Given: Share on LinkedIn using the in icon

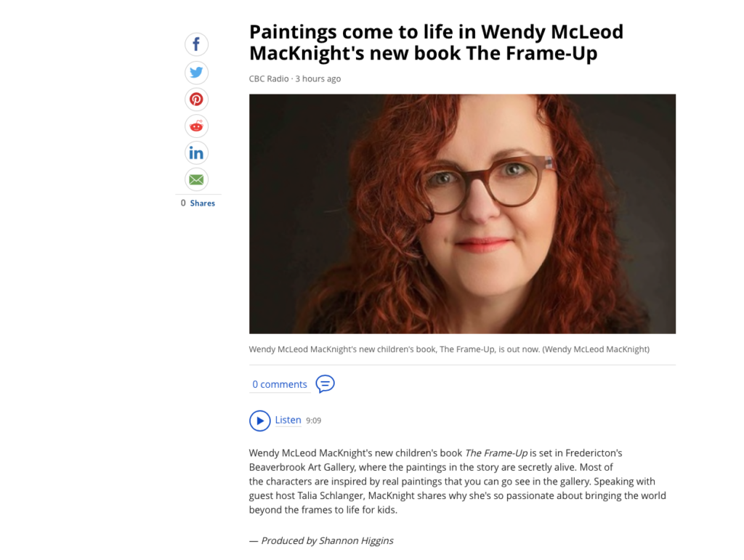Looking at the screenshot, I should (x=196, y=153).
